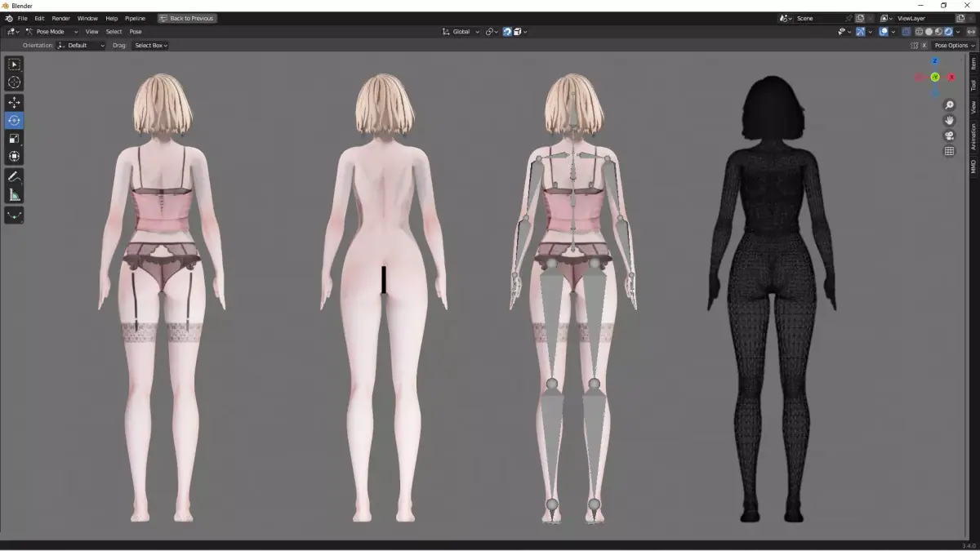
Task: Switch perspective/orthographic grid icon
Action: [949, 151]
